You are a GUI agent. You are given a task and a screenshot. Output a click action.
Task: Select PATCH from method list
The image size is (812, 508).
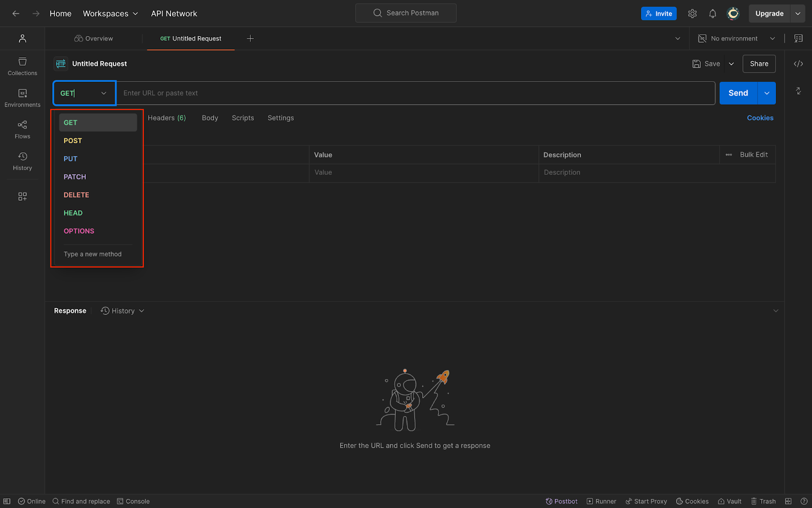coord(98,177)
